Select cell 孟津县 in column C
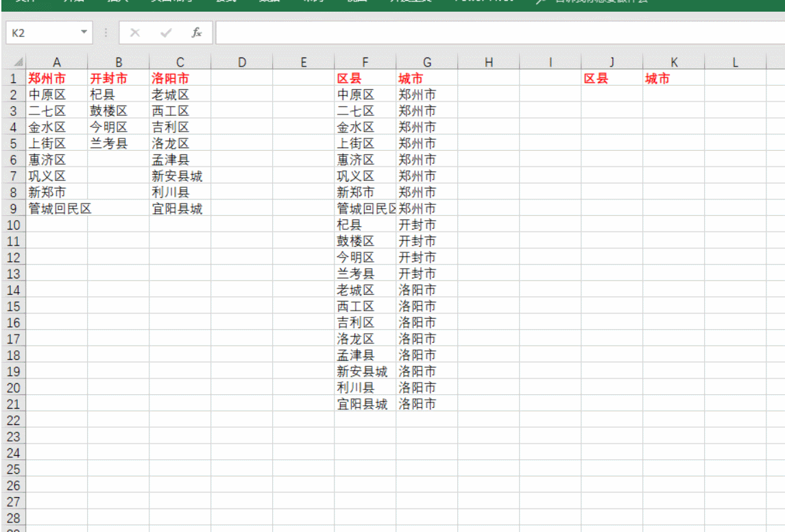Viewport: 785px width, 532px height. click(180, 160)
